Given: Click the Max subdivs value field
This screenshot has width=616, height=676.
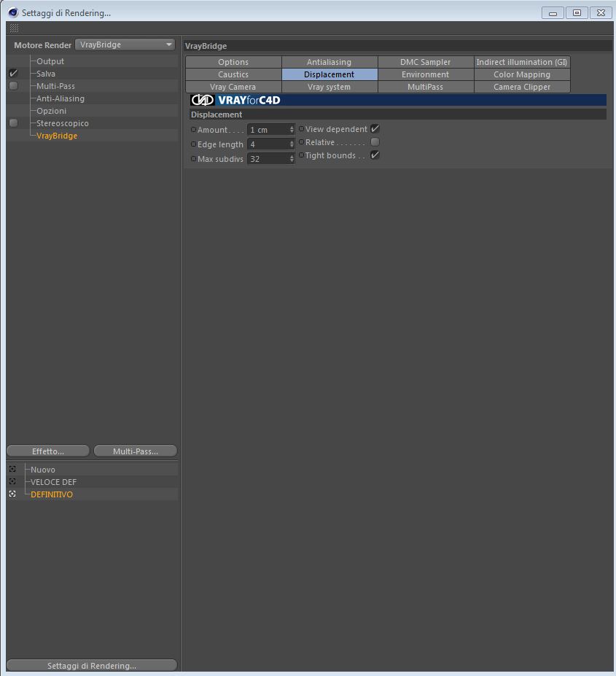Looking at the screenshot, I should pyautogui.click(x=268, y=159).
